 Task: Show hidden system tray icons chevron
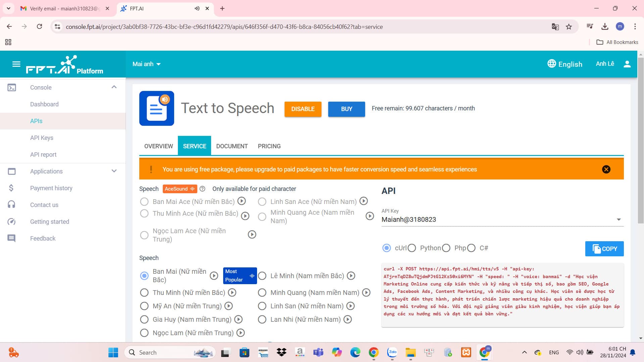(524, 352)
